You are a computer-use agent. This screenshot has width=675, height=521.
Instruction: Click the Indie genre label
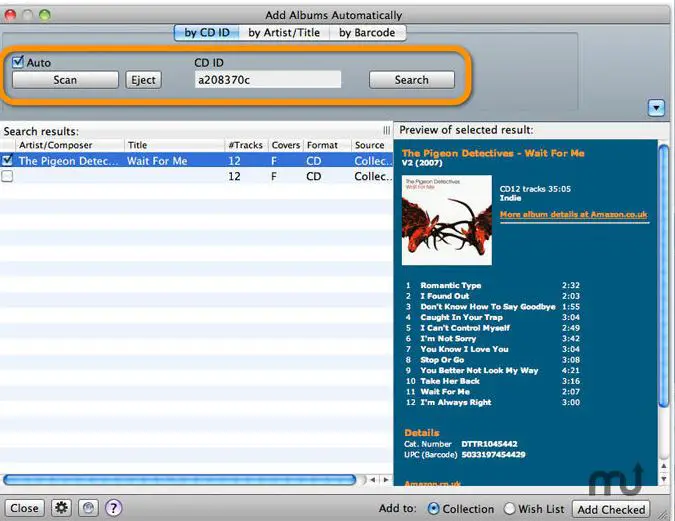click(x=510, y=198)
